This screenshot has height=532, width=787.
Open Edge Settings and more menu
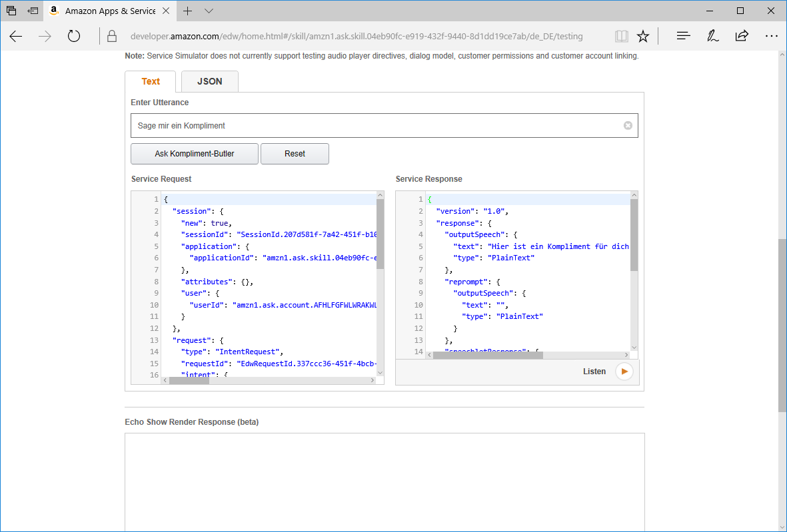[771, 36]
